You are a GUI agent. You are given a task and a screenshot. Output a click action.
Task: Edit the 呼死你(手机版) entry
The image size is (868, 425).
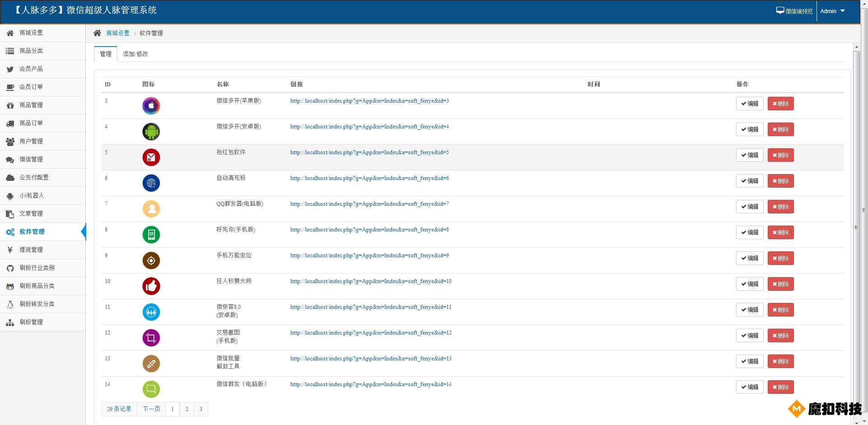(750, 232)
